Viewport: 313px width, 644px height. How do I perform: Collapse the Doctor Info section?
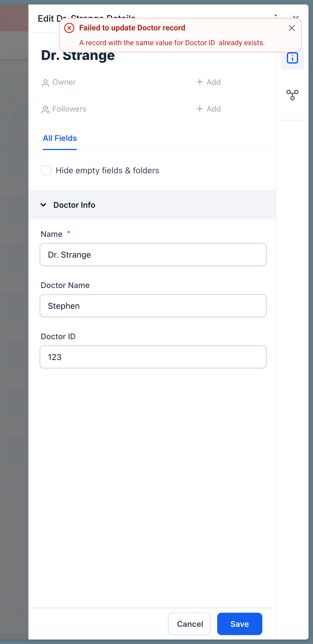coord(44,205)
